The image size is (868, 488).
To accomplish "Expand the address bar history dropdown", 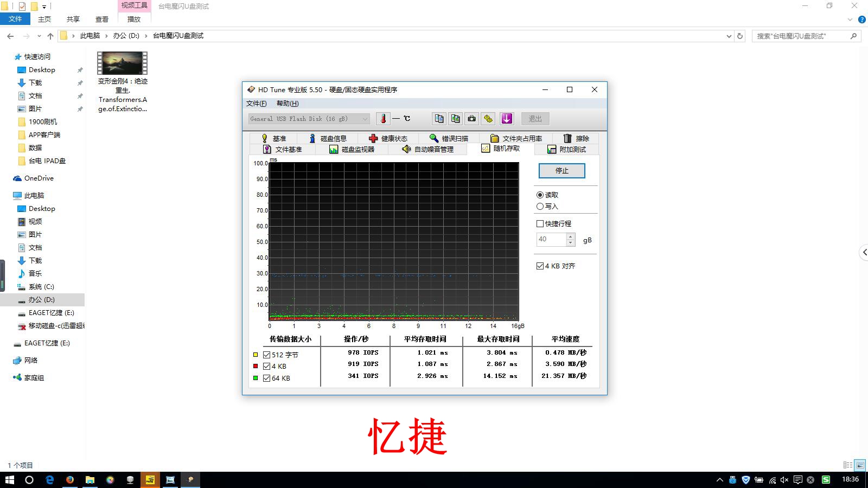I will [x=729, y=36].
